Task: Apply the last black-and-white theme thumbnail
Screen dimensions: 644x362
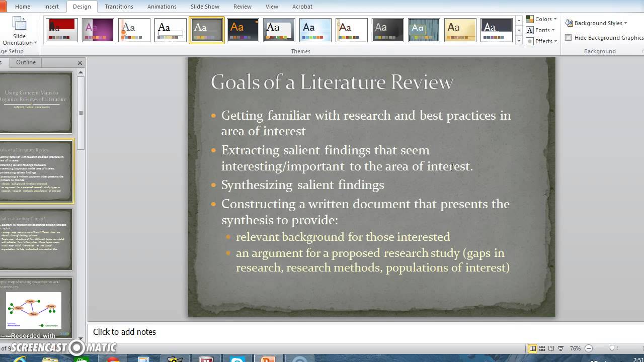Action: click(497, 30)
